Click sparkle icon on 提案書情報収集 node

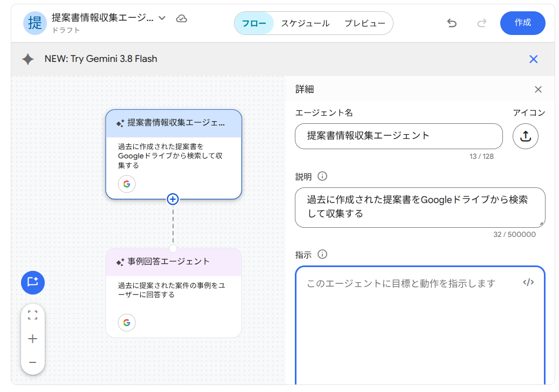pyautogui.click(x=121, y=123)
